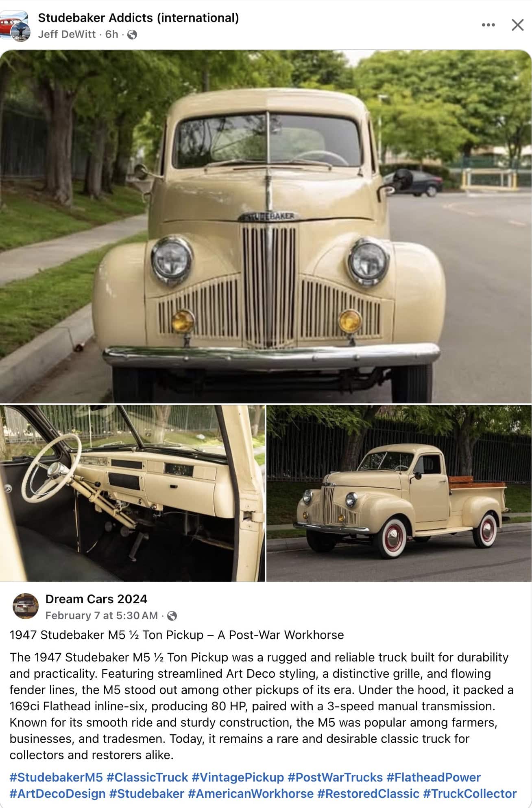Viewport: 532px width, 808px height.
Task: Open the Dream Cars 2024 profile picture
Action: point(26,606)
